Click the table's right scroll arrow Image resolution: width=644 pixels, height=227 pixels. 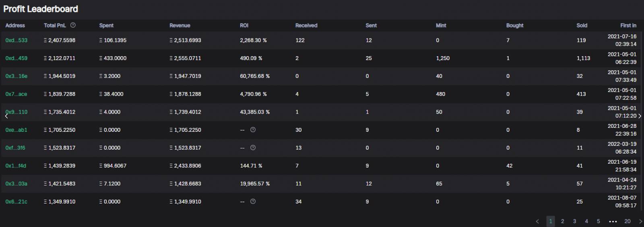coord(640,116)
